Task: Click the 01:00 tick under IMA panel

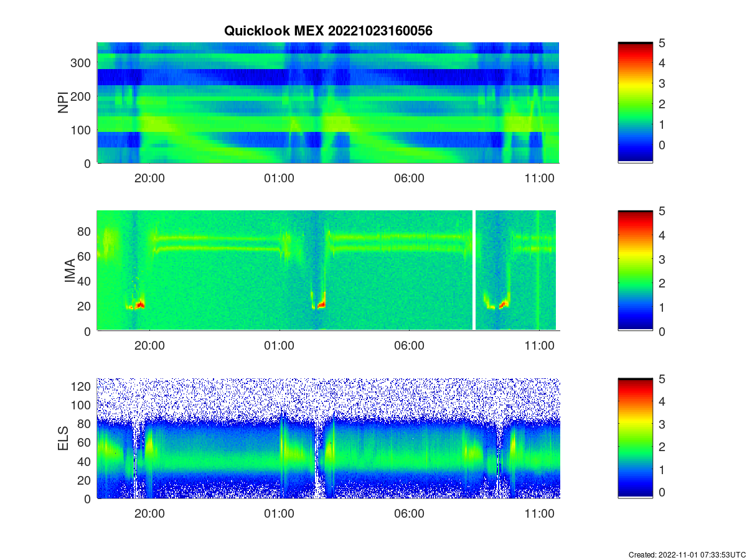Action: click(x=280, y=346)
